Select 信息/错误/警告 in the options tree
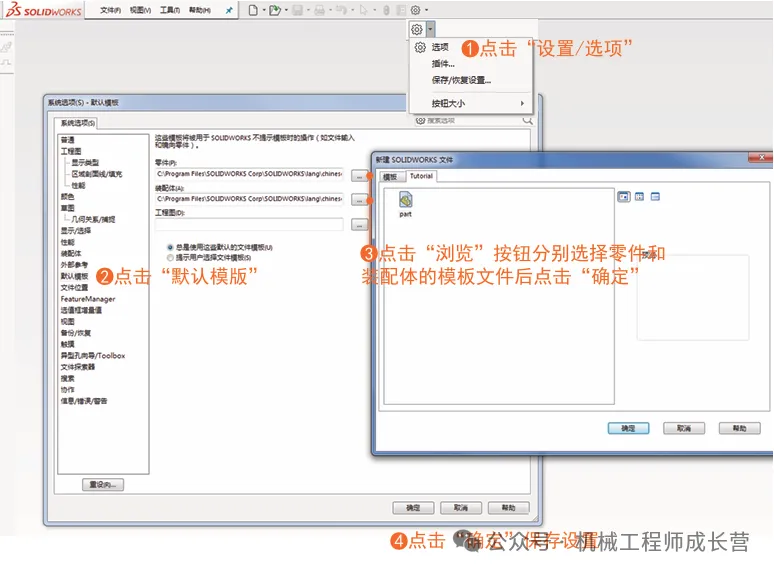Viewport: 774px width, 572px height. point(83,401)
